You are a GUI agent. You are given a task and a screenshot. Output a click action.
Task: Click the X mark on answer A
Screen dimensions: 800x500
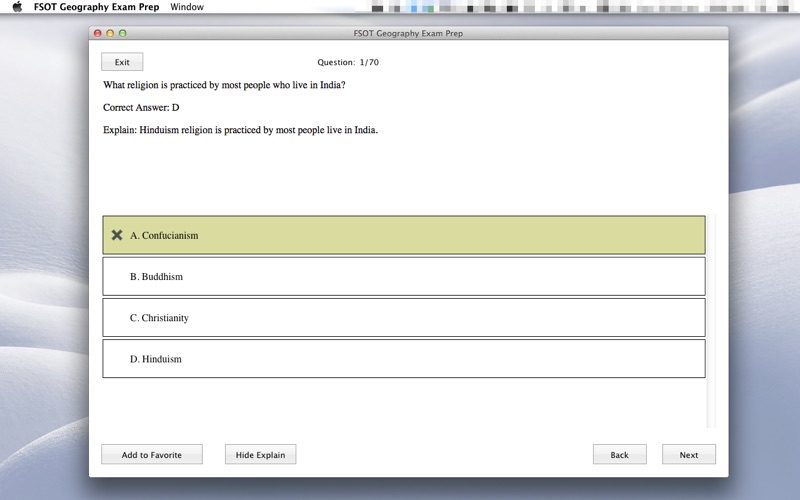coord(117,235)
